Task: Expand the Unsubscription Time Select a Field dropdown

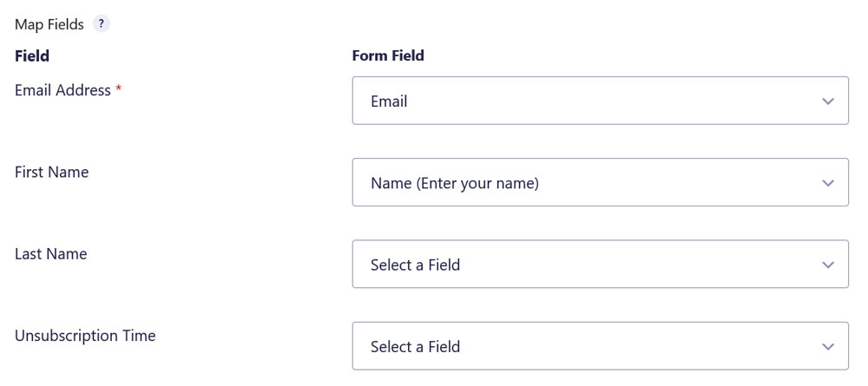Action: pos(600,346)
